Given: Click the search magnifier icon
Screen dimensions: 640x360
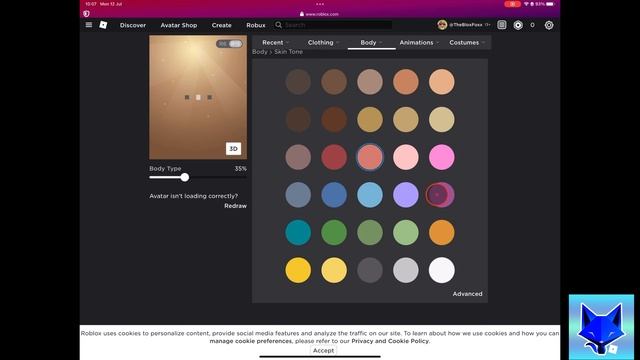Looking at the screenshot, I should (x=278, y=25).
